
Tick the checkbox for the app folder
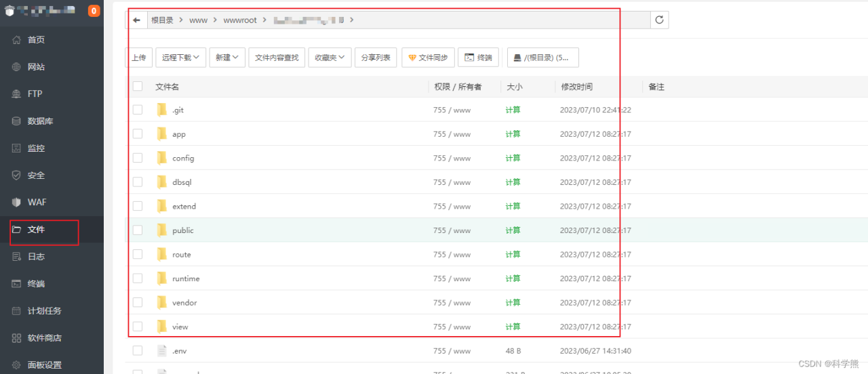pyautogui.click(x=138, y=134)
